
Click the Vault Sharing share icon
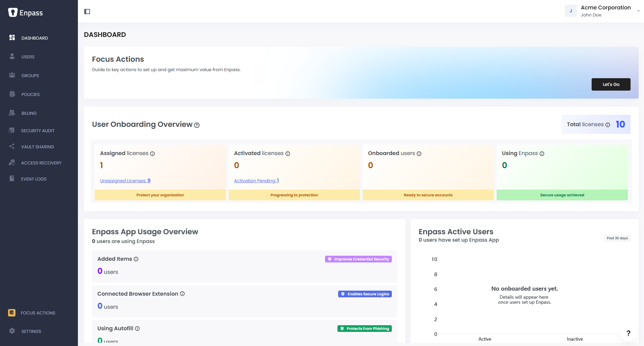(x=12, y=146)
